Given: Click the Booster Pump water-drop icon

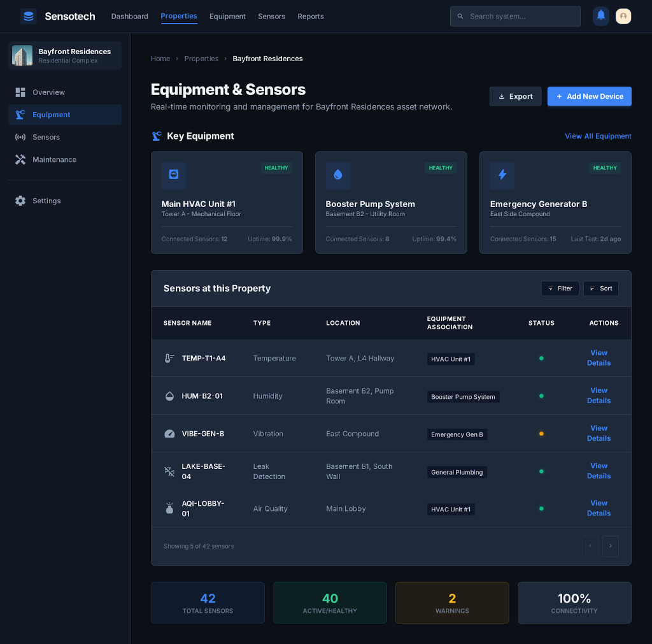Looking at the screenshot, I should tap(338, 175).
